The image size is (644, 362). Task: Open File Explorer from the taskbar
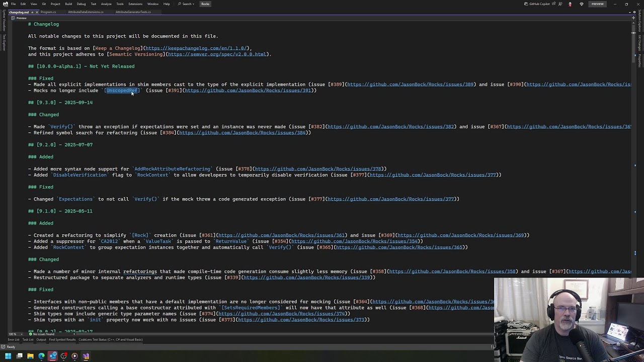point(30,356)
